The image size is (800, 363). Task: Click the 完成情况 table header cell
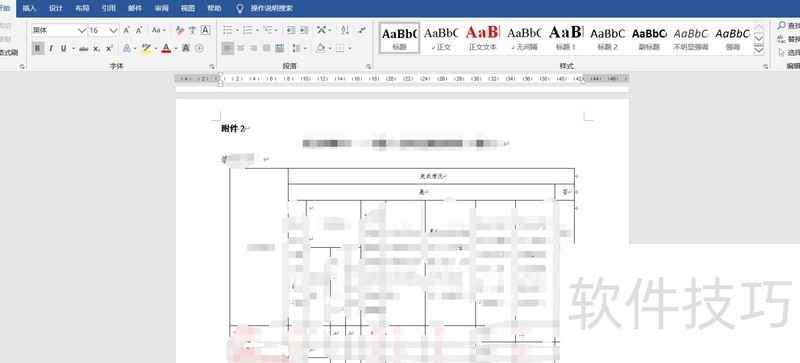click(x=431, y=176)
